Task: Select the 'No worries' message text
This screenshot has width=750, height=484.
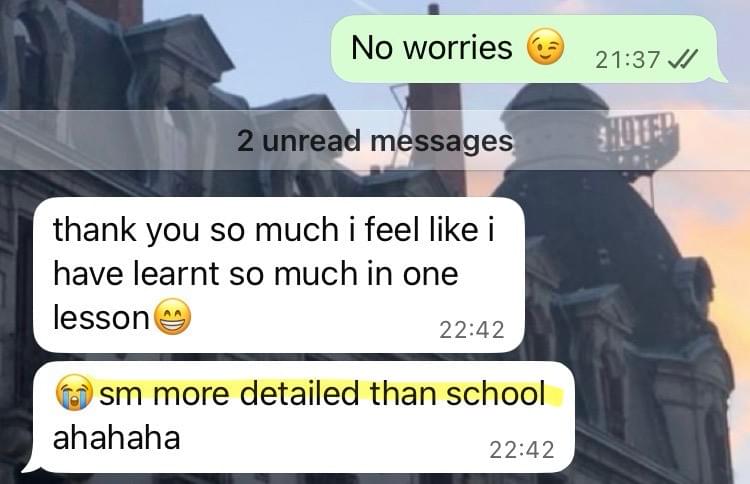Action: click(431, 48)
